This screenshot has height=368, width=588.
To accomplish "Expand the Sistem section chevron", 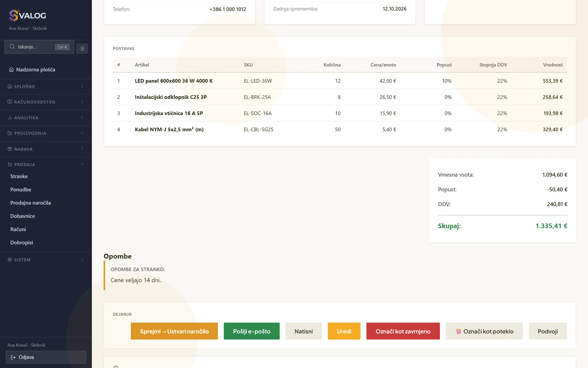I will coord(82,260).
